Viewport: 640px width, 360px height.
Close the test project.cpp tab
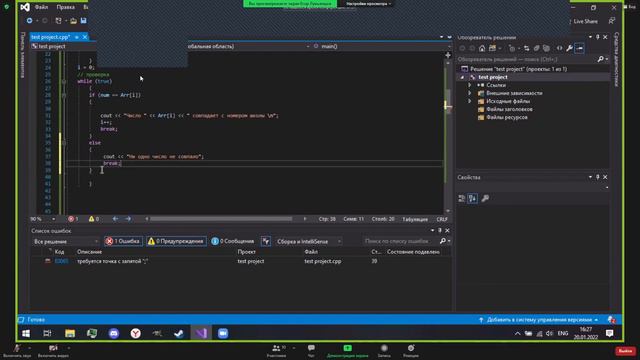[x=85, y=37]
